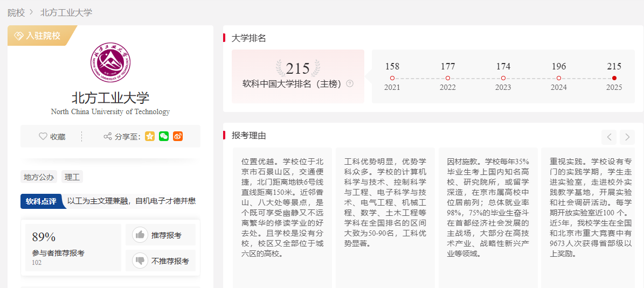The width and height of the screenshot is (644, 288).
Task: Click the 参与者推荐报考 label
Action: [58, 252]
